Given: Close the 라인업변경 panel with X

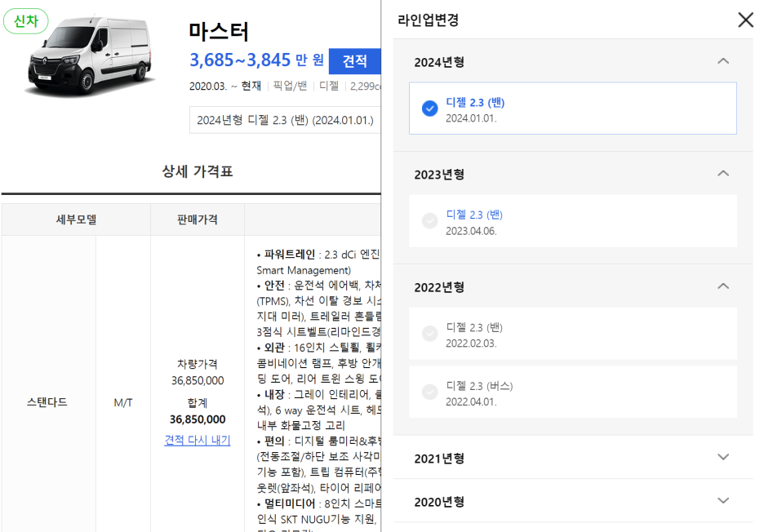Looking at the screenshot, I should tap(745, 20).
